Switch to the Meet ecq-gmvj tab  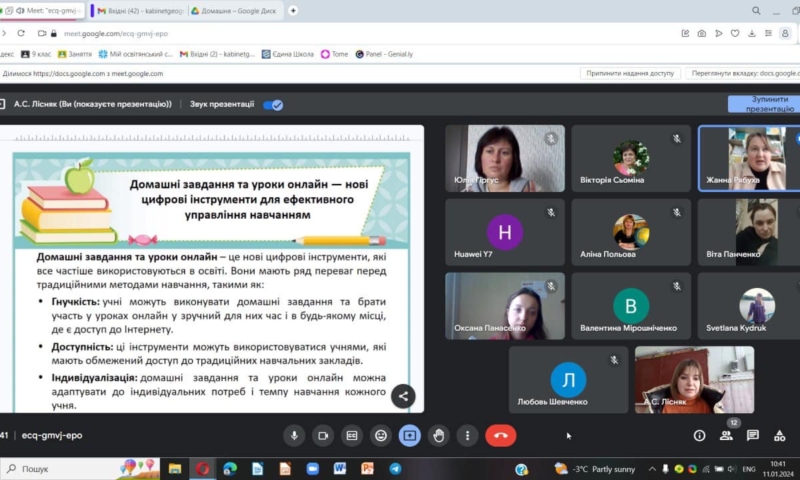tap(43, 10)
